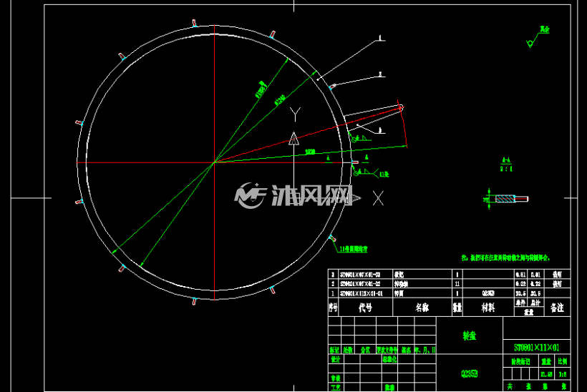Viewport: 587px width, 392px height.
Task: Pick the A-A section view label
Action: point(506,160)
